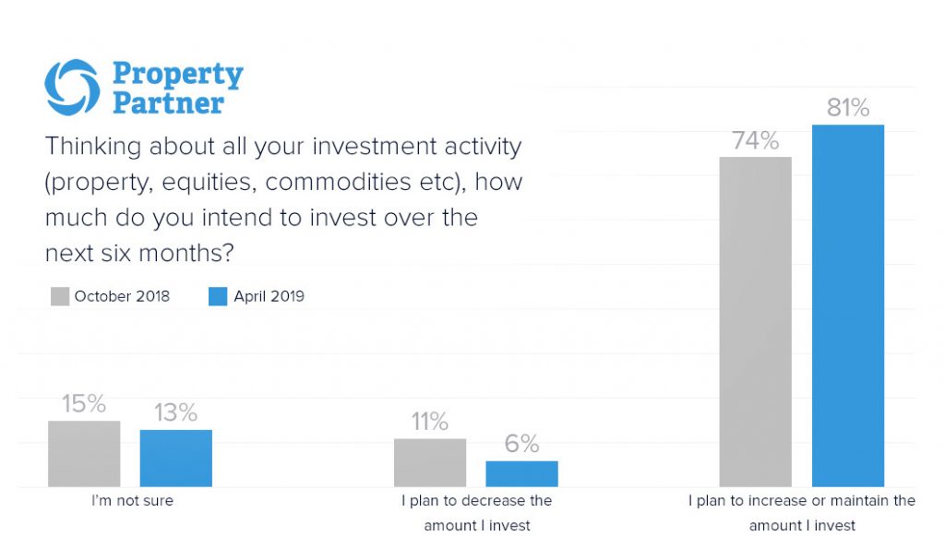Select the blue April 2019 legend swatch

[x=218, y=296]
